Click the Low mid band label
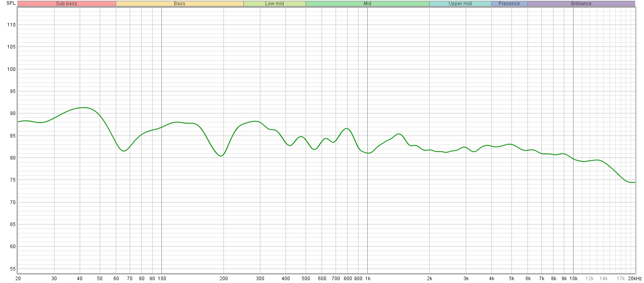The width and height of the screenshot is (644, 283). 274,4
